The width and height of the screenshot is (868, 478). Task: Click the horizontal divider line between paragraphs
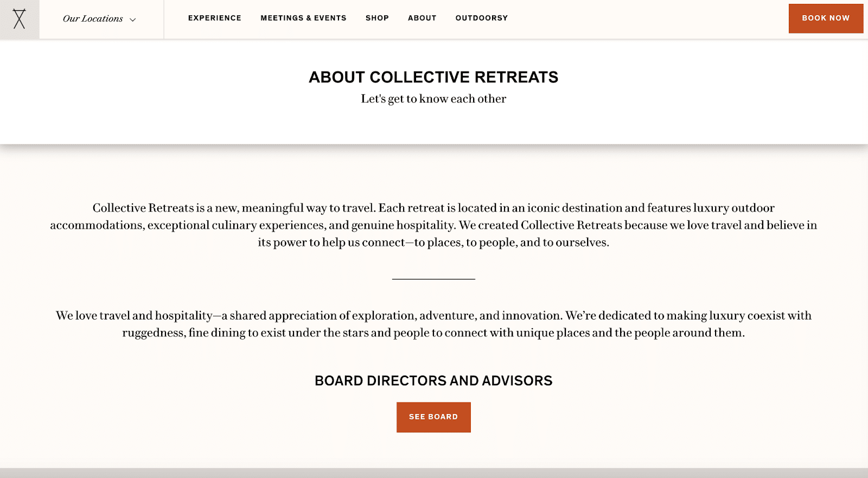[x=433, y=278]
